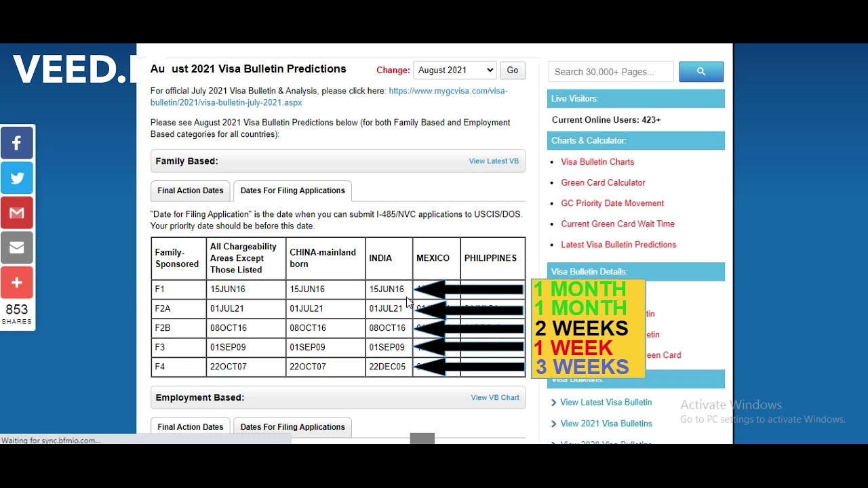Select Family Based Final Action Dates tab
Viewport: 868px width, 488px height.
point(191,190)
